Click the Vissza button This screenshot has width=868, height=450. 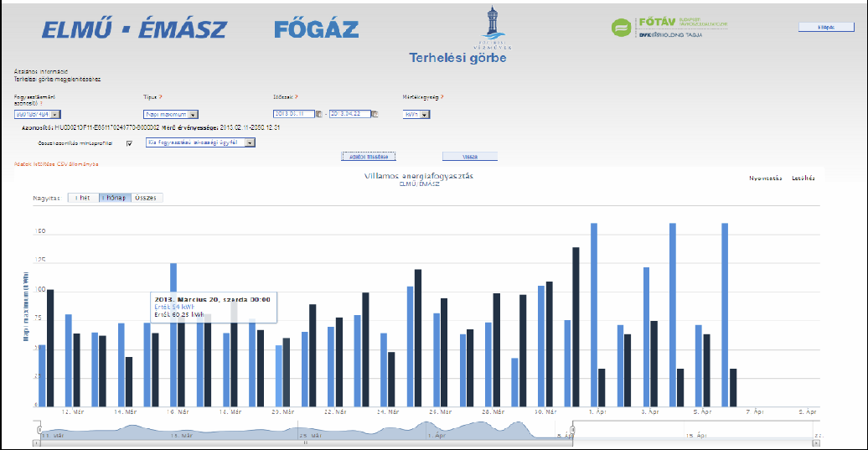point(470,157)
